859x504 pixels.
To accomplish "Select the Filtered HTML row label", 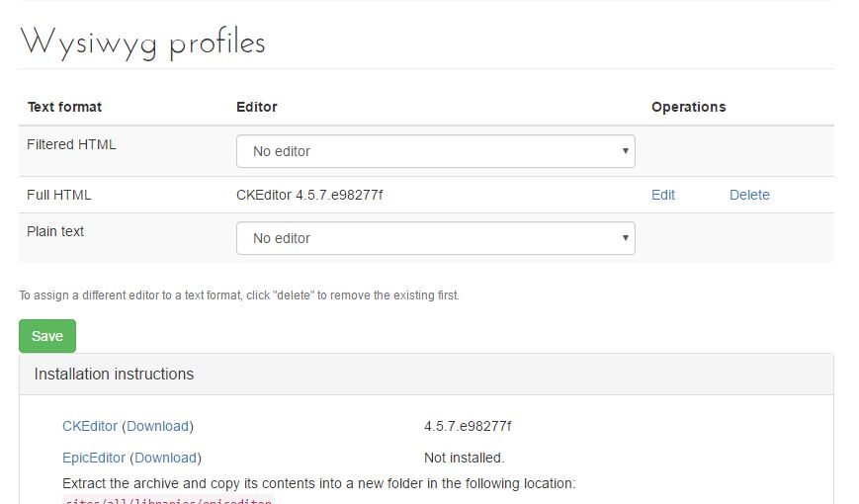I will (x=71, y=144).
